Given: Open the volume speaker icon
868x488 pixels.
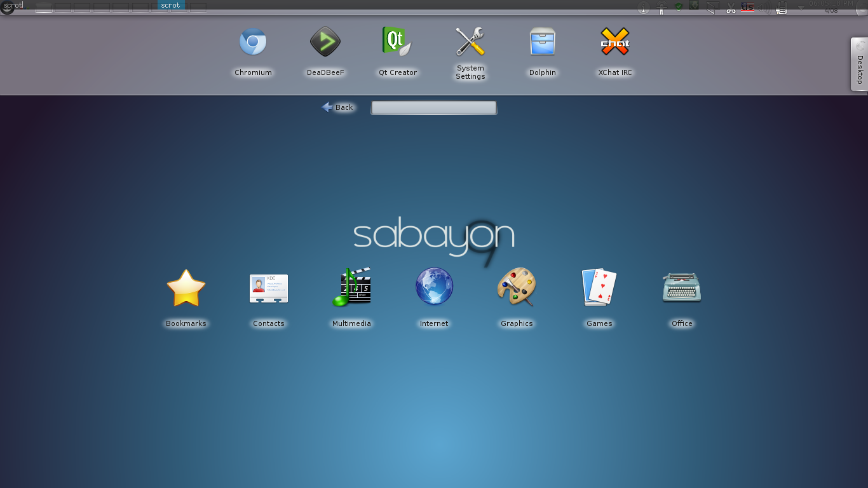Looking at the screenshot, I should point(766,8).
